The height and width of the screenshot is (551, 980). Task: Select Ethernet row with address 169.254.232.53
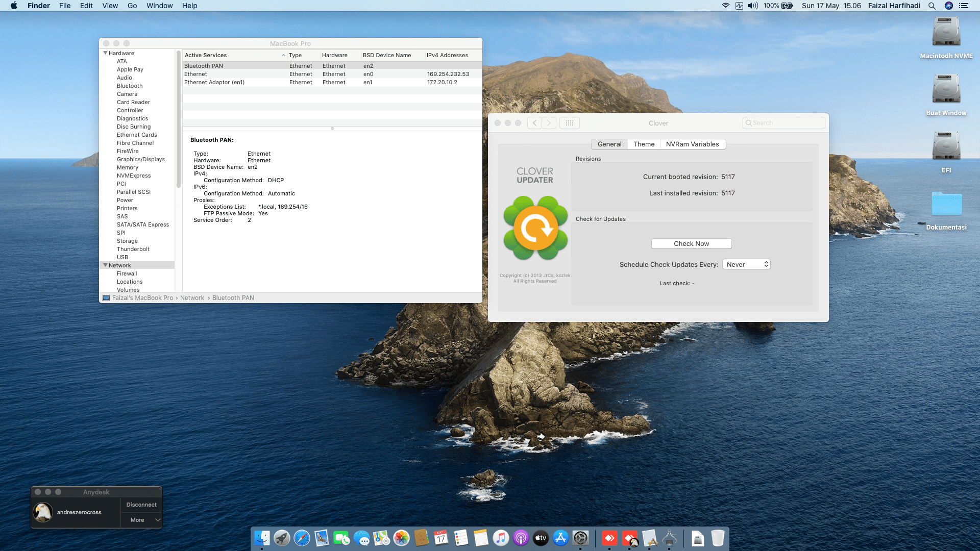(x=332, y=74)
